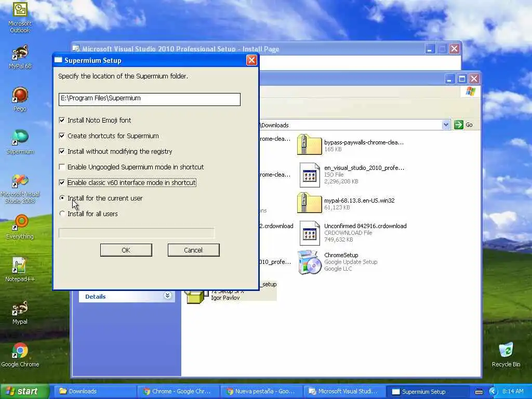Click the Go button in Explorer
Viewport: 532px width, 399px height.
tap(463, 125)
